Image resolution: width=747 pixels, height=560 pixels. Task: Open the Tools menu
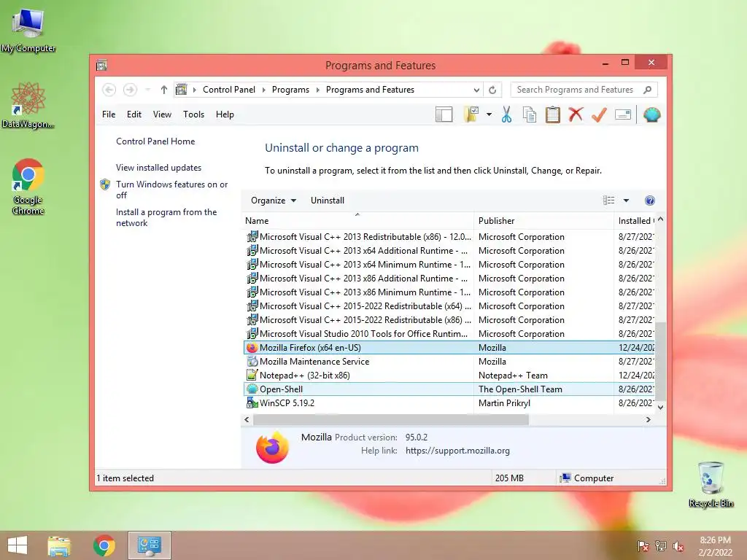[x=193, y=114]
